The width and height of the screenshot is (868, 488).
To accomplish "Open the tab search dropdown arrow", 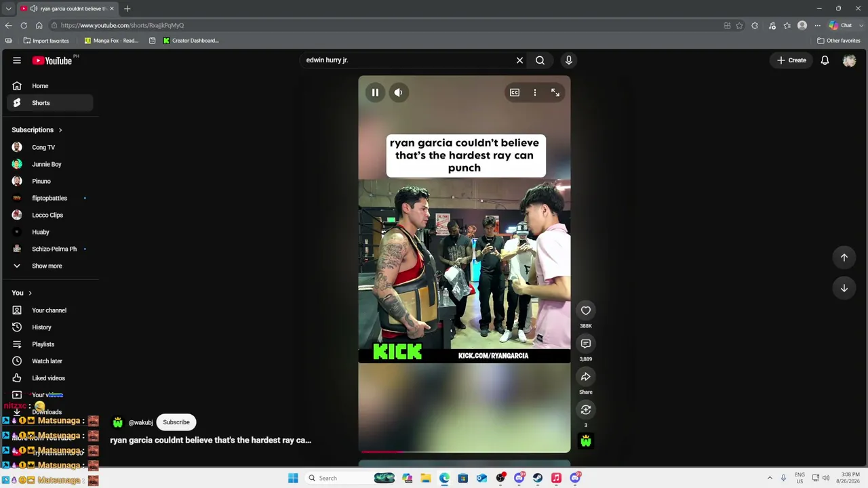I will (8, 9).
